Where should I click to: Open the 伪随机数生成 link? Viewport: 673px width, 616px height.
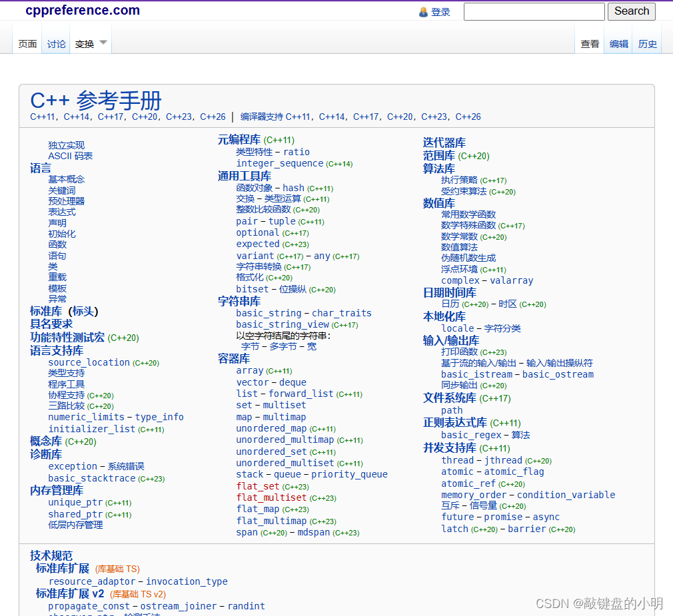[x=468, y=258]
